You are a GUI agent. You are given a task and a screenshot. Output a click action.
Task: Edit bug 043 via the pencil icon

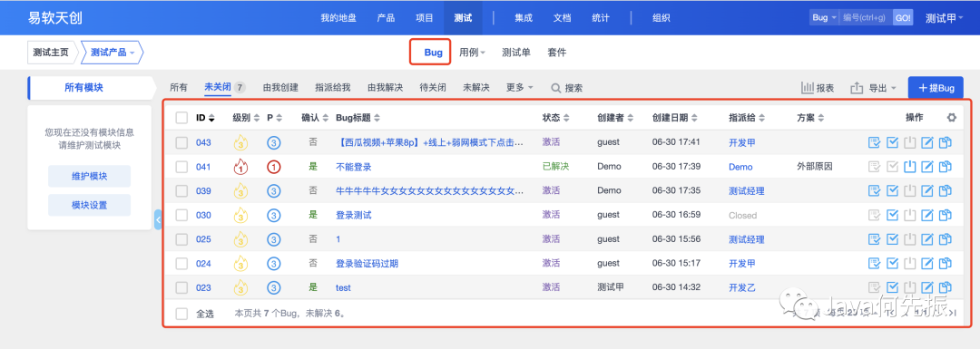coord(927,143)
